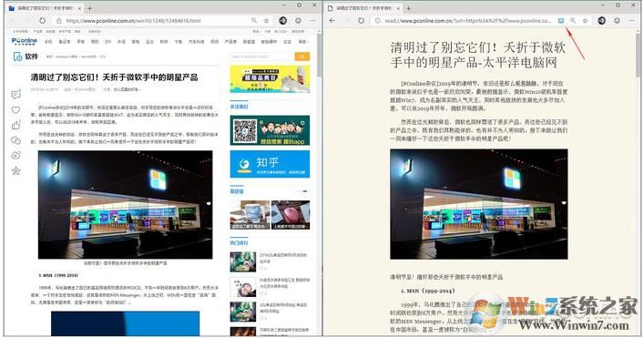This screenshot has width=644, height=338.
Task: Click the '1. MSN (1999-2014)' heading in reading view
Action: click(428, 291)
